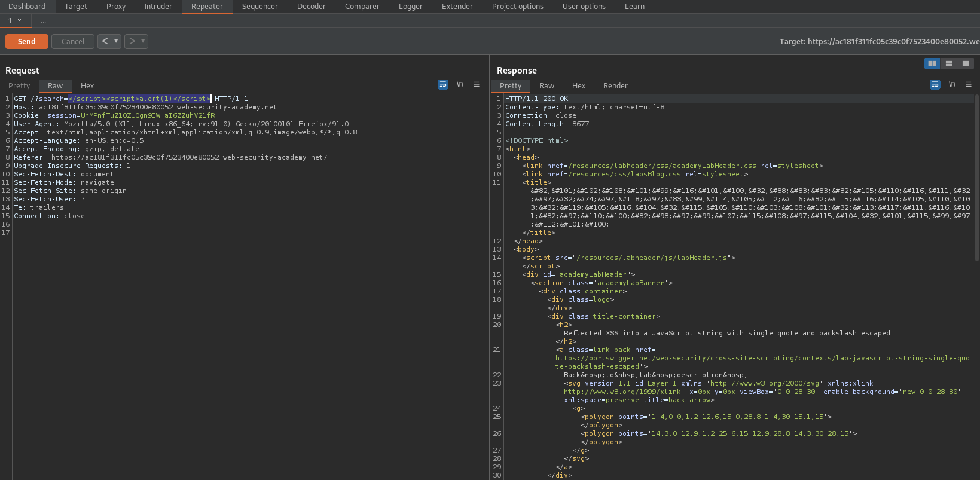Open the Extender tab
Screen dimensions: 980x480
[457, 7]
